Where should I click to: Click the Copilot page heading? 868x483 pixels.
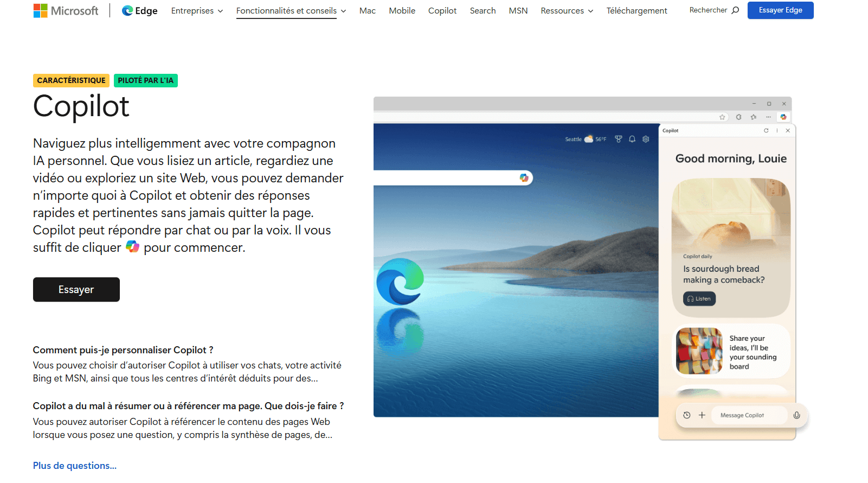81,106
